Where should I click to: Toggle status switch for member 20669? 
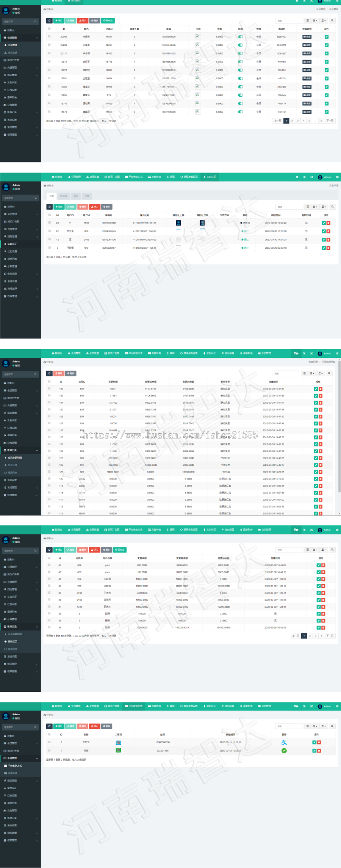240,37
